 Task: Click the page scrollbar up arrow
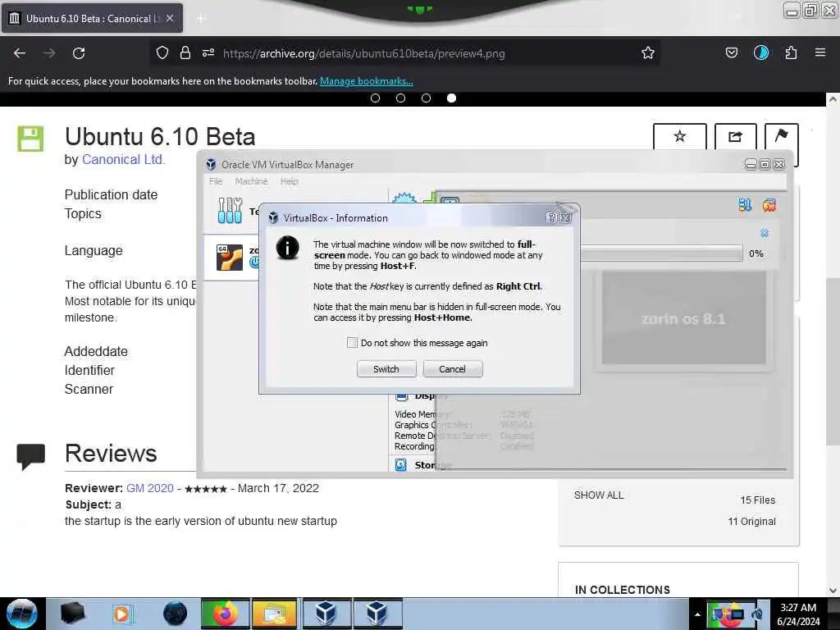pyautogui.click(x=833, y=99)
